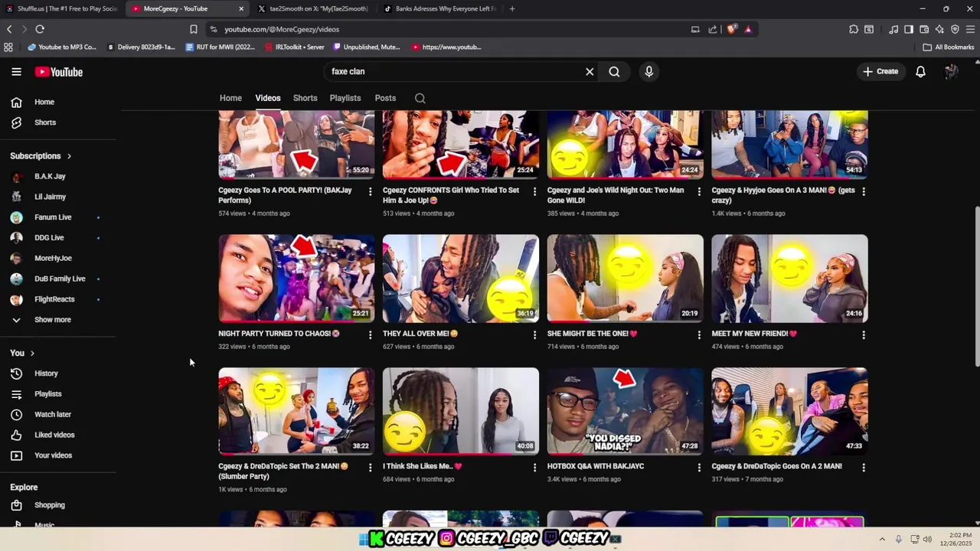Screen dimensions: 980x551
Task: Click the YouTube logo
Action: click(x=58, y=72)
